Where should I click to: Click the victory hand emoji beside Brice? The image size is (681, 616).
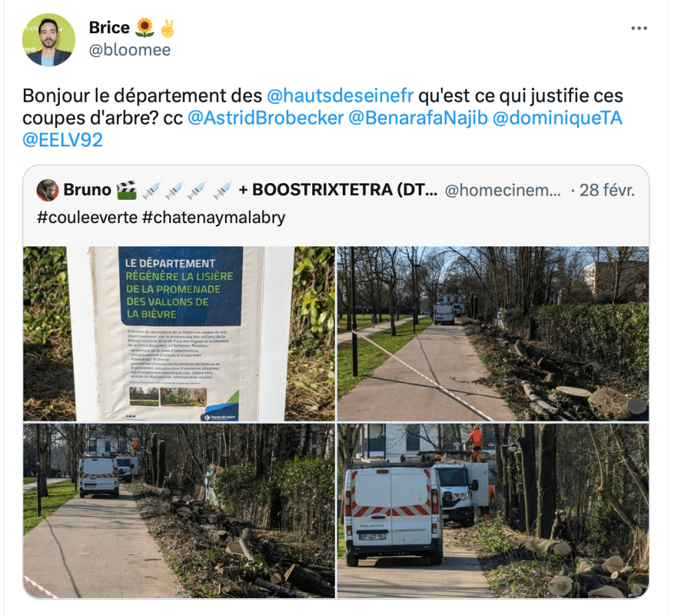[168, 28]
